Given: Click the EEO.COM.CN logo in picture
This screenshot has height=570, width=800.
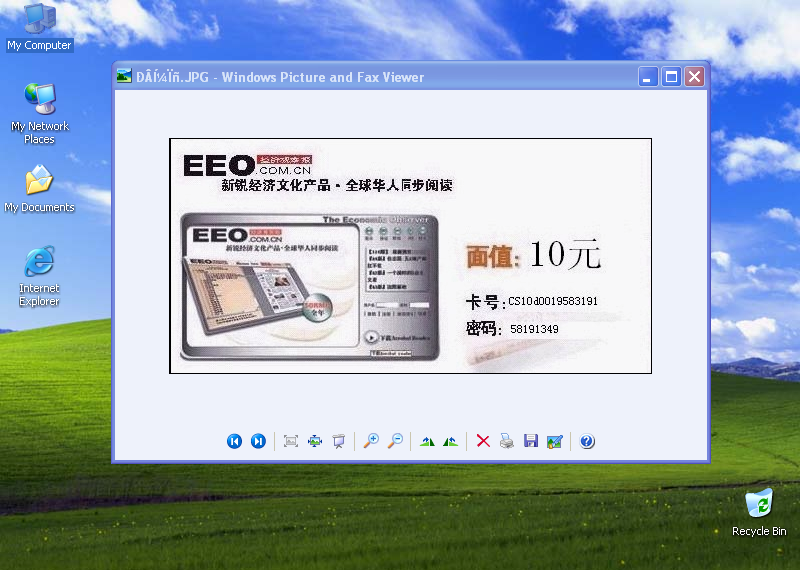Looking at the screenshot, I should click(247, 166).
